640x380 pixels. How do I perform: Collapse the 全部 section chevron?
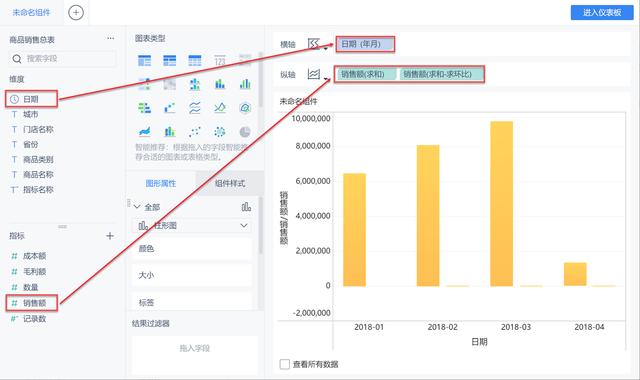[137, 207]
